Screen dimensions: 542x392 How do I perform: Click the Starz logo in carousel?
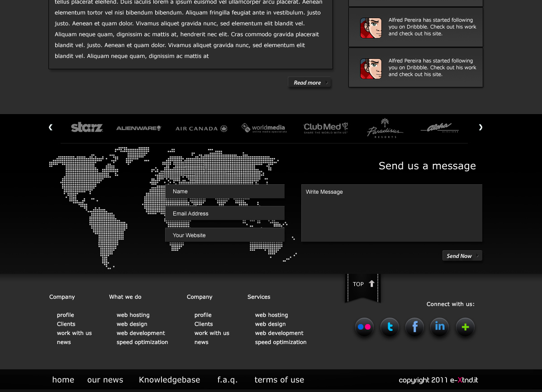pos(87,128)
